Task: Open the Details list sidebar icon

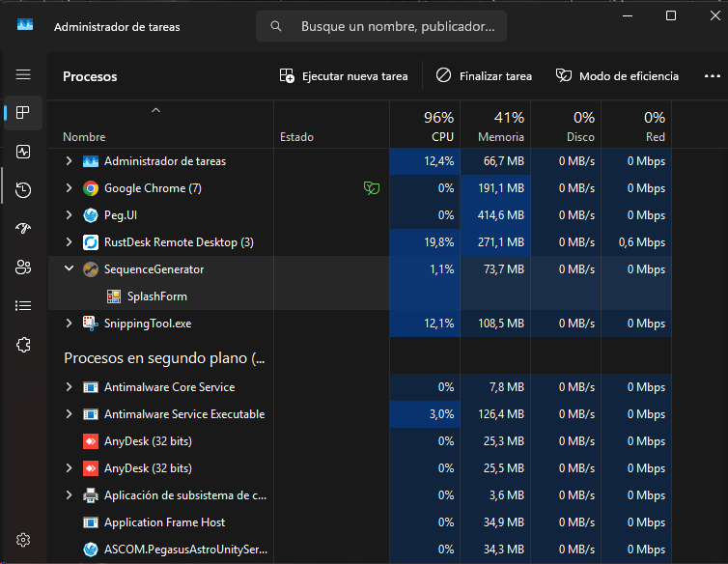Action: [23, 306]
